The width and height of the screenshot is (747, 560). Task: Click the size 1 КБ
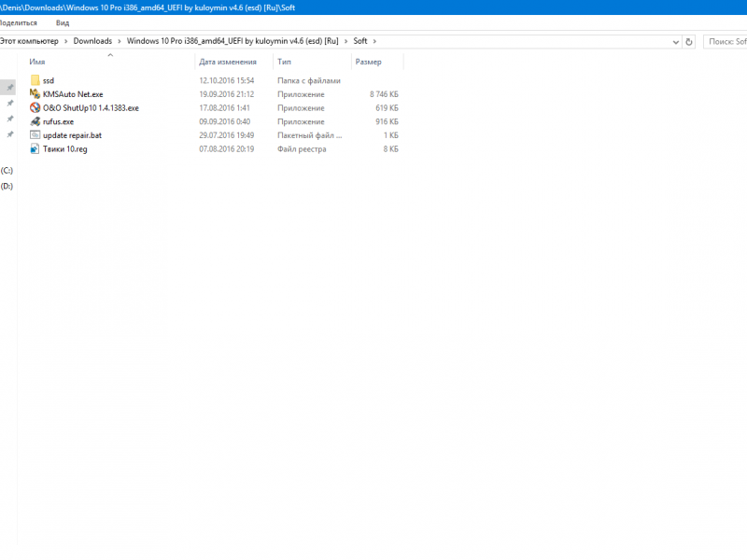[x=391, y=135]
